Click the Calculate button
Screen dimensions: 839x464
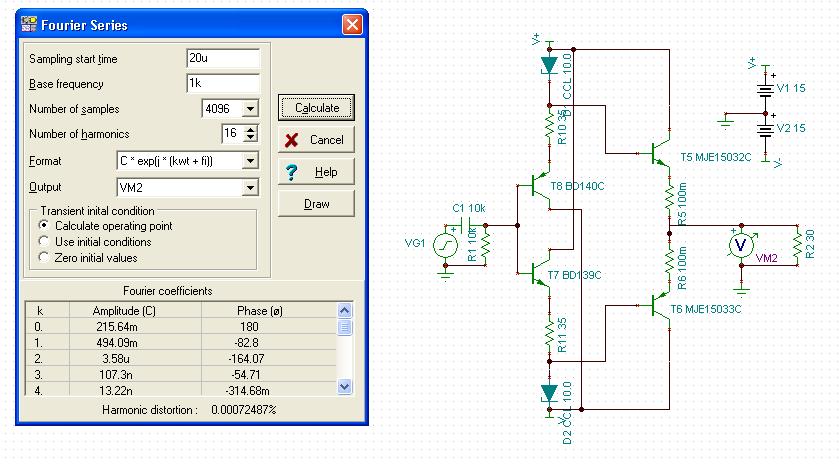pyautogui.click(x=316, y=108)
